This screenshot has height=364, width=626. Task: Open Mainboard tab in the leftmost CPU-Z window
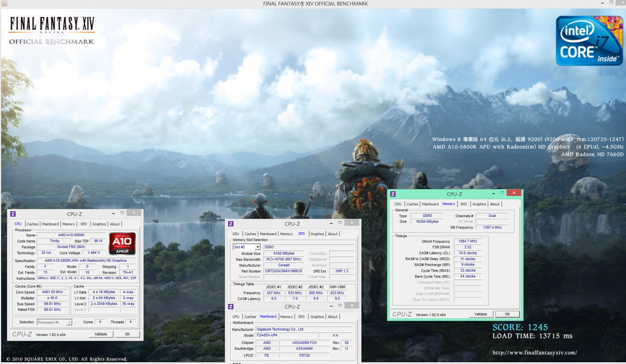pos(50,224)
